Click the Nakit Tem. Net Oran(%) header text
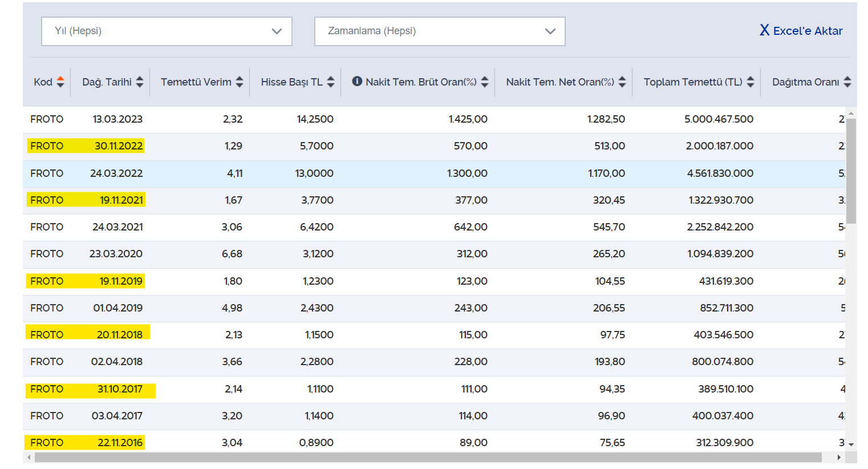 click(x=560, y=82)
